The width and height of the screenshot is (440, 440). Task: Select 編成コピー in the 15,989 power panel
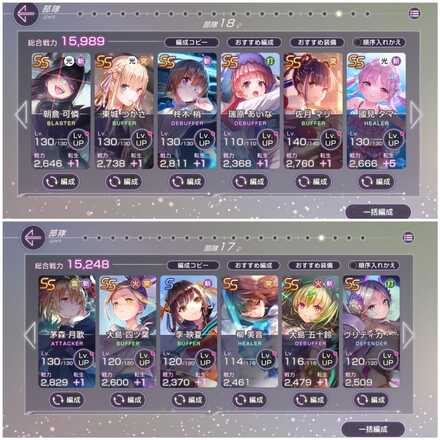coord(192,42)
